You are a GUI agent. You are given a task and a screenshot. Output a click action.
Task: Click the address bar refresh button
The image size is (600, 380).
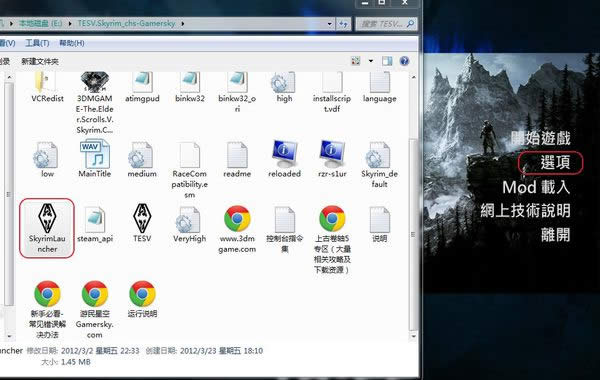tap(343, 24)
